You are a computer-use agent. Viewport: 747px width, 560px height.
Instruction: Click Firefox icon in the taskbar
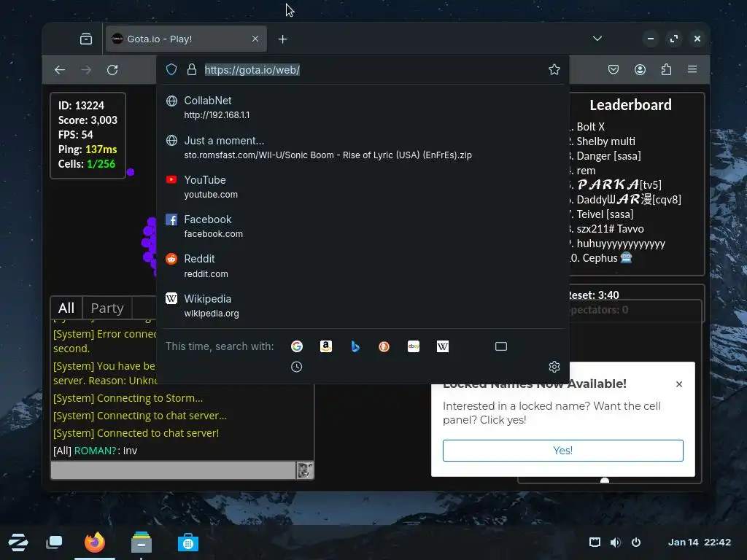coord(95,542)
